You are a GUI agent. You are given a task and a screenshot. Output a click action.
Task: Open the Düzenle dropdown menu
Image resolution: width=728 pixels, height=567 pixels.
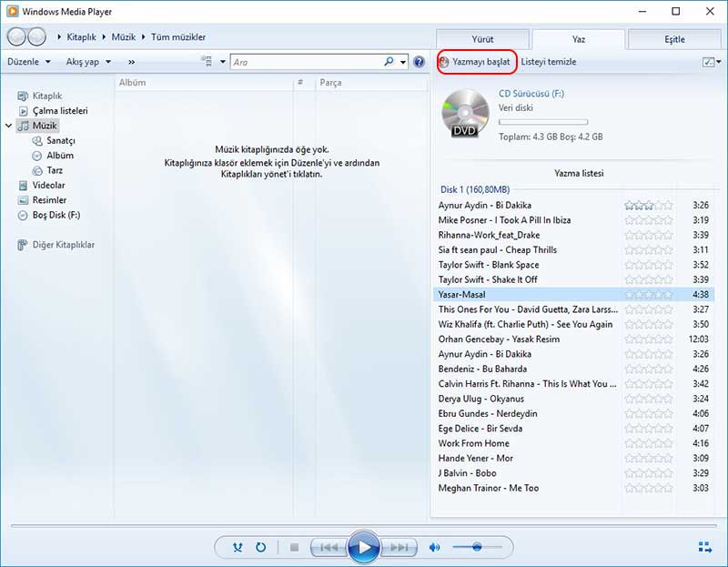(x=28, y=62)
